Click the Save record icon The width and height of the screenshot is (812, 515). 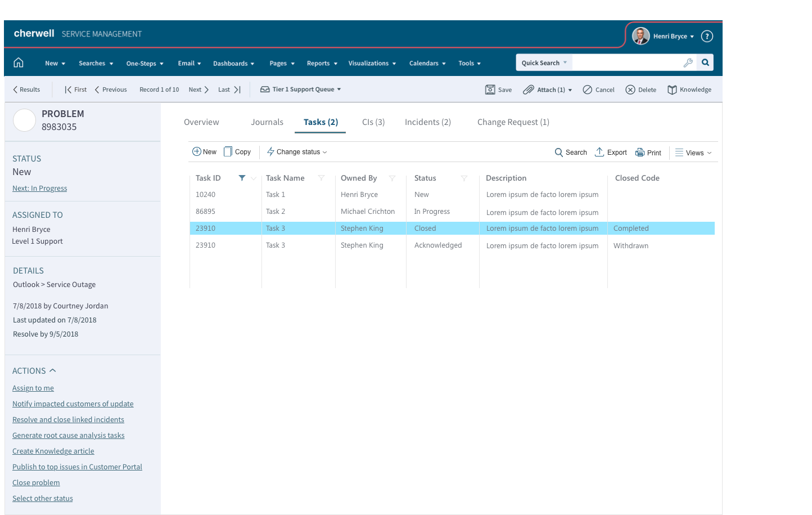point(490,89)
